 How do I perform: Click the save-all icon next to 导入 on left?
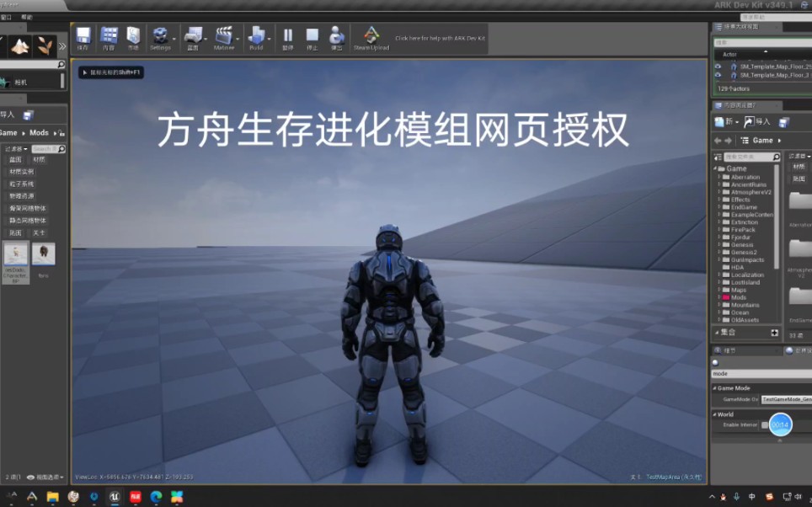click(x=28, y=115)
